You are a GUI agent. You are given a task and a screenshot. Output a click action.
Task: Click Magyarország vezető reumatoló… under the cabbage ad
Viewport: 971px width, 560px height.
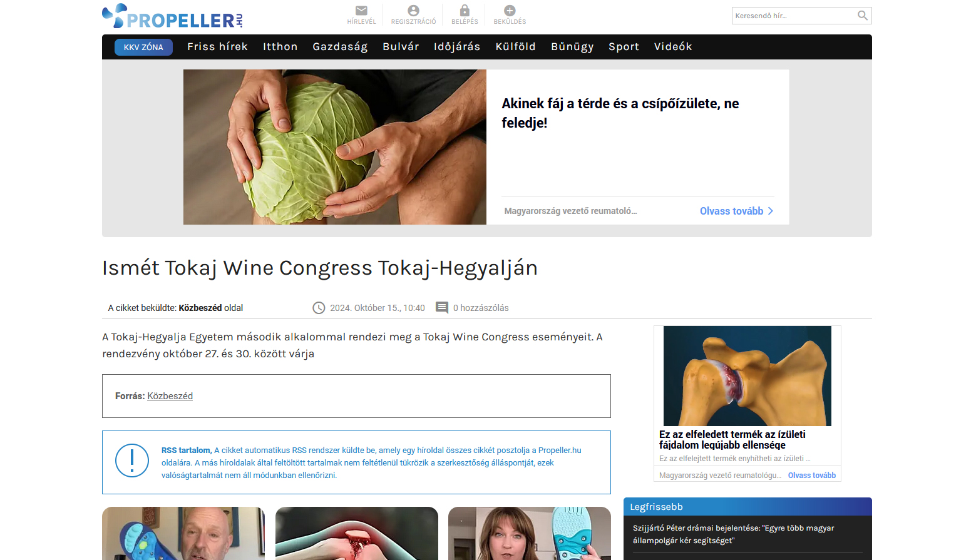570,211
